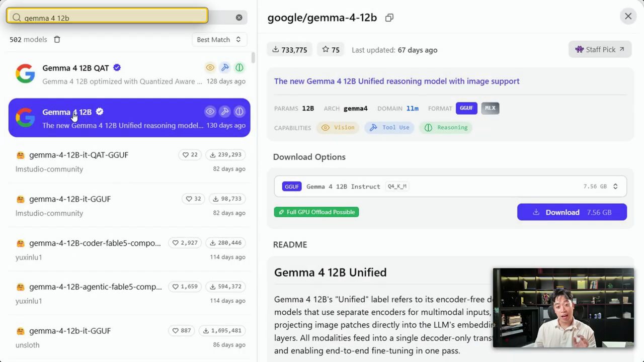Click the Hugging Face emoji of the unsloth model
This screenshot has height=362, width=644.
pos(21,331)
